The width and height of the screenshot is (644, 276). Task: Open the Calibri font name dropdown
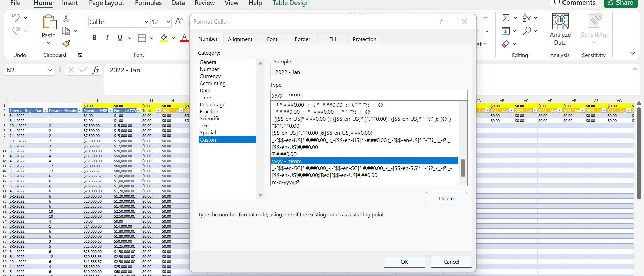146,22
